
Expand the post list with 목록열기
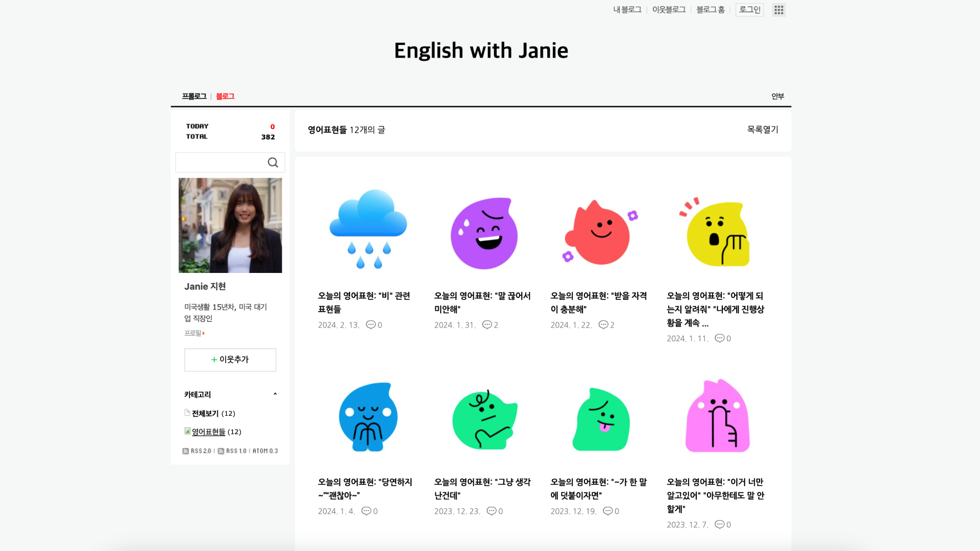[763, 130]
